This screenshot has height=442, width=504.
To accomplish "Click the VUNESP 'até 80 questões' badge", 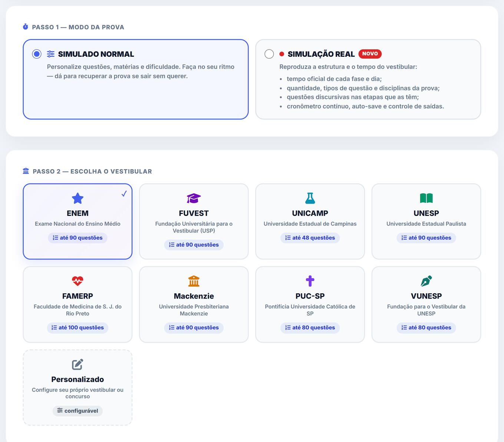I will coord(426,328).
